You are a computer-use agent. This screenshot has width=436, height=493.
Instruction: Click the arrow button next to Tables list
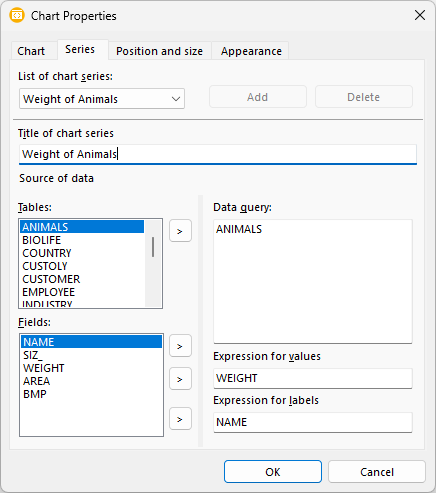pyautogui.click(x=180, y=231)
